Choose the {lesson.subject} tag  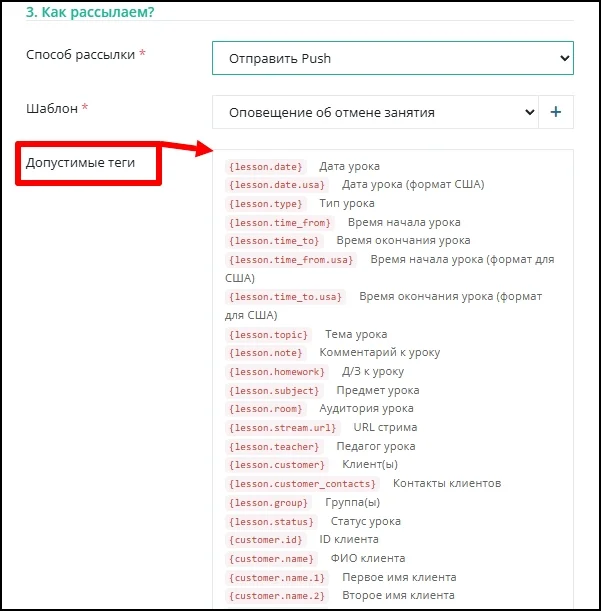pos(274,390)
